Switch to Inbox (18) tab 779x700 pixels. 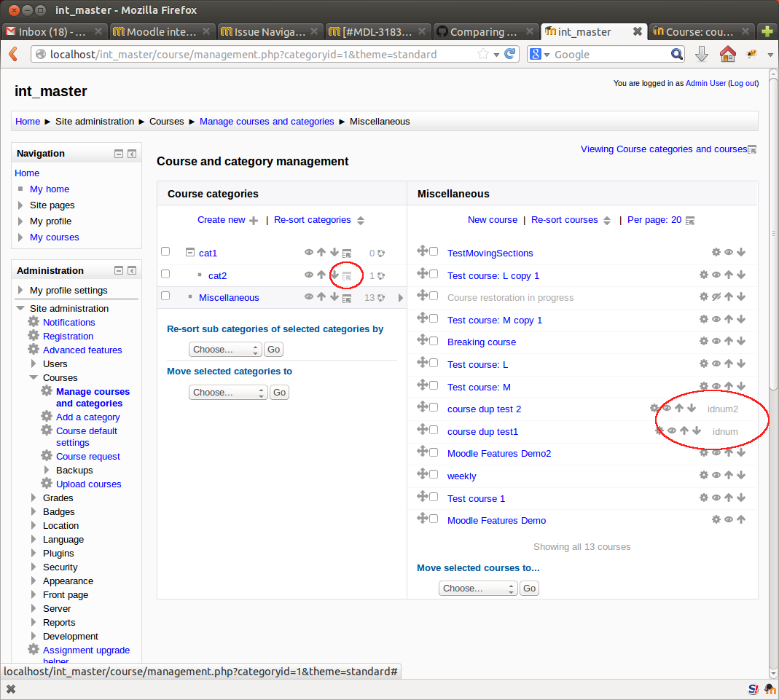pyautogui.click(x=53, y=32)
